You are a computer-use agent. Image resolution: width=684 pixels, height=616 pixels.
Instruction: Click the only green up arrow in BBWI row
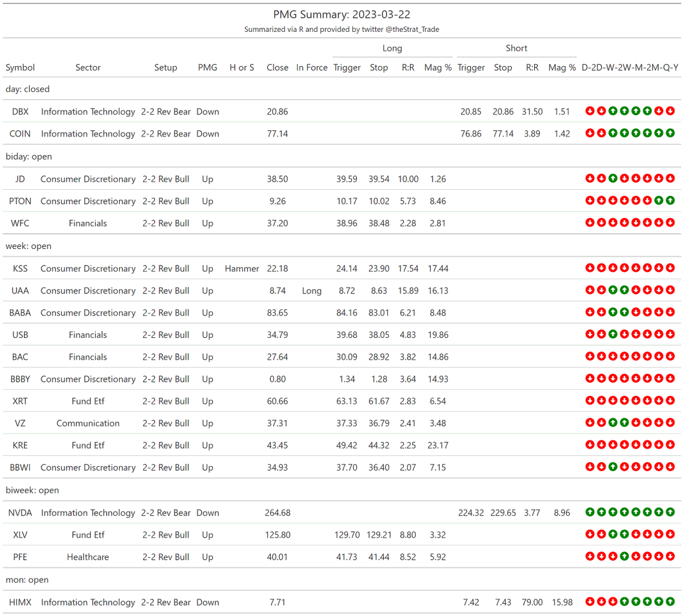[613, 467]
